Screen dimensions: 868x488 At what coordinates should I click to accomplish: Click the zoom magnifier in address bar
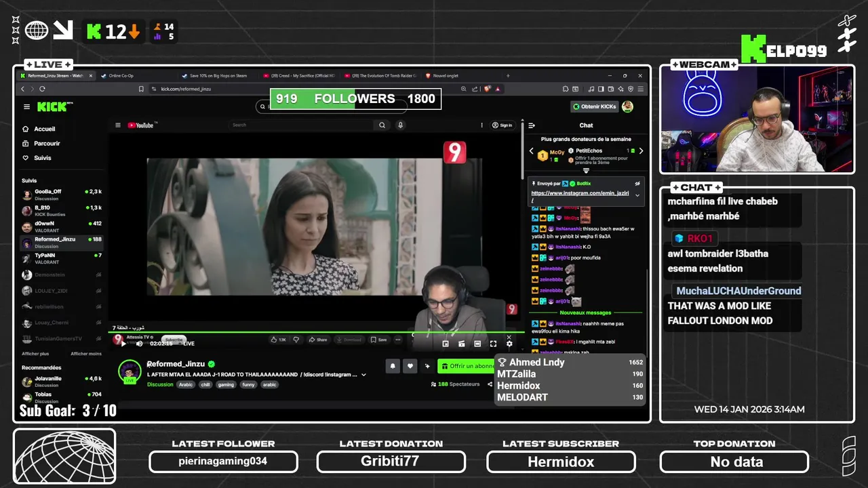tap(464, 89)
